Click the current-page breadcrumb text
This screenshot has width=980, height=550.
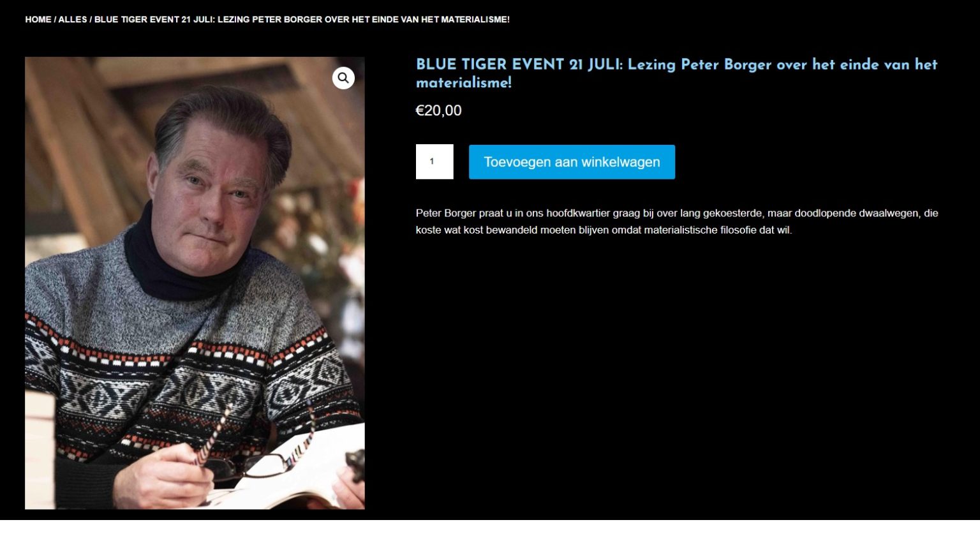click(x=302, y=20)
